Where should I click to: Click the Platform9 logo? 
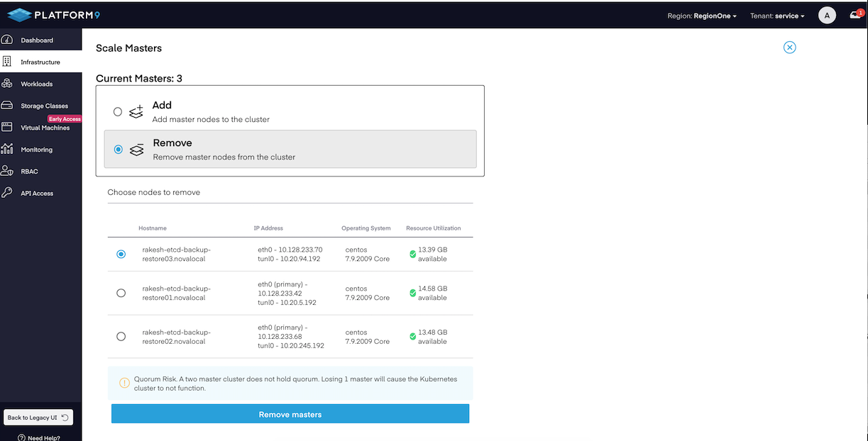[54, 15]
